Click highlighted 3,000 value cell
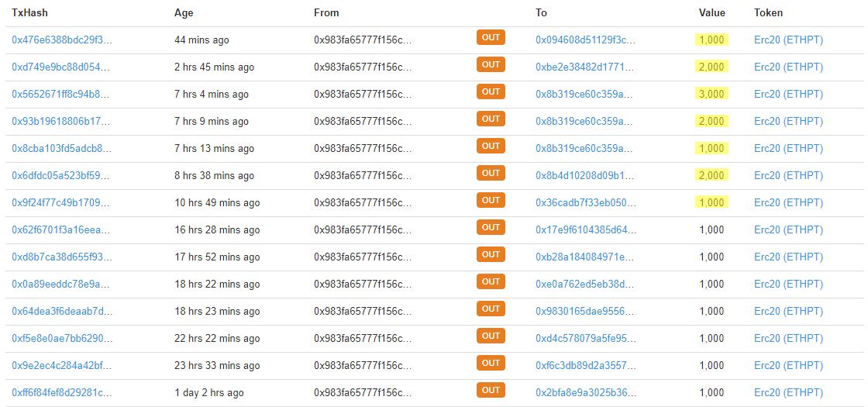Screen dimensions: 868x407 (x=711, y=94)
